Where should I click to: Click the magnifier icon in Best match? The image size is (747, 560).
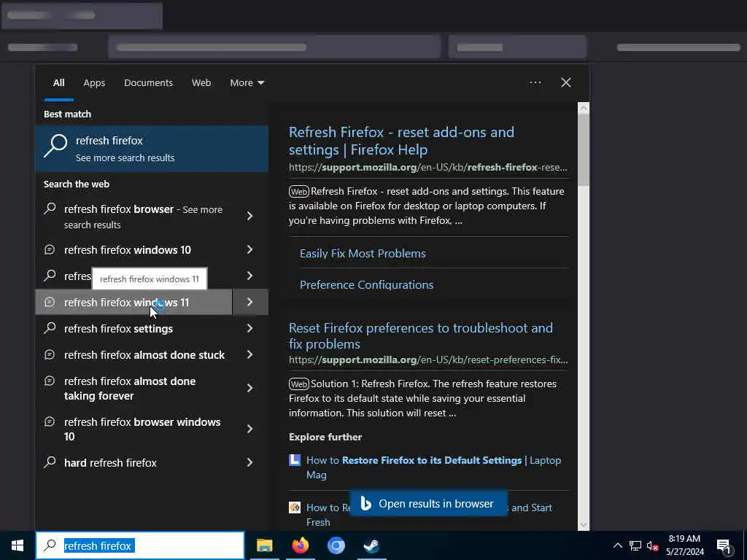55,146
